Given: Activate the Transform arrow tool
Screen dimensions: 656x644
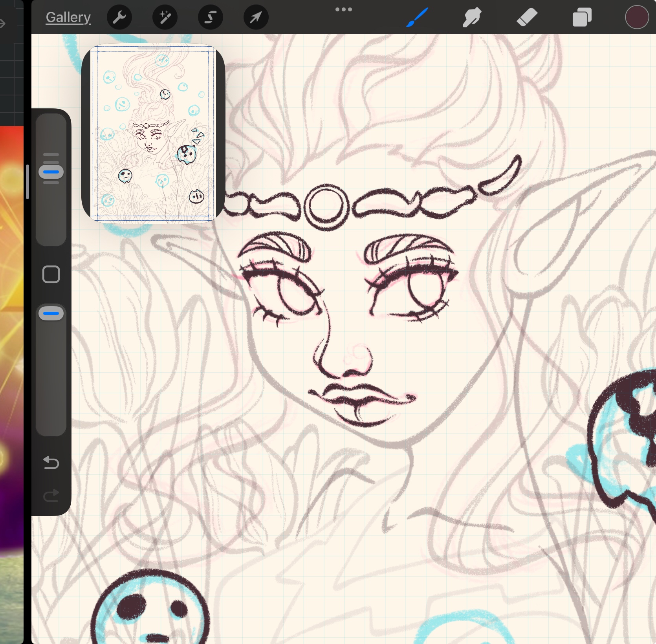Looking at the screenshot, I should (256, 17).
